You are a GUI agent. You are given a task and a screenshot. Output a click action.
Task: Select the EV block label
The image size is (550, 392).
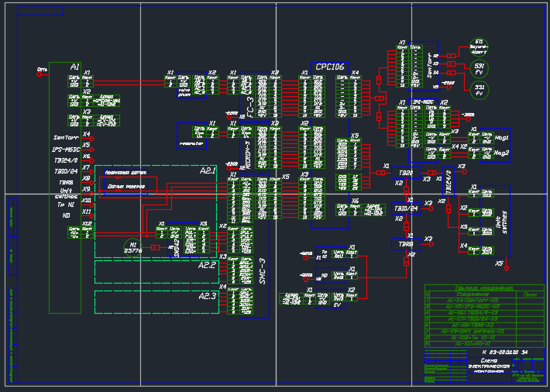[x=337, y=305]
